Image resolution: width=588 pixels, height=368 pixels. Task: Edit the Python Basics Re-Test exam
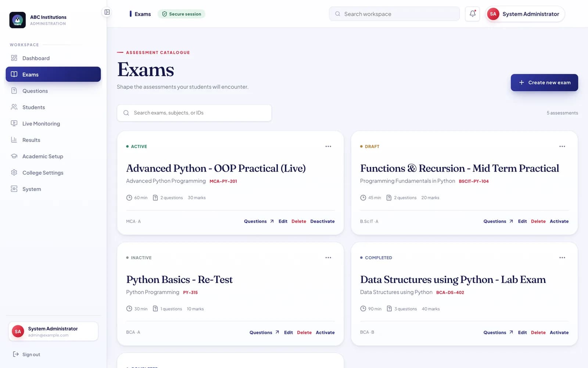click(288, 332)
